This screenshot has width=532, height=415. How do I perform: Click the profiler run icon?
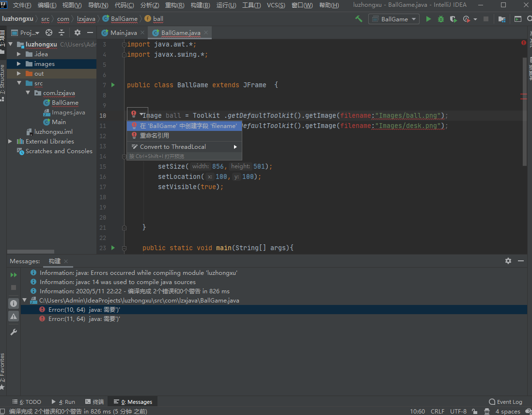point(467,19)
